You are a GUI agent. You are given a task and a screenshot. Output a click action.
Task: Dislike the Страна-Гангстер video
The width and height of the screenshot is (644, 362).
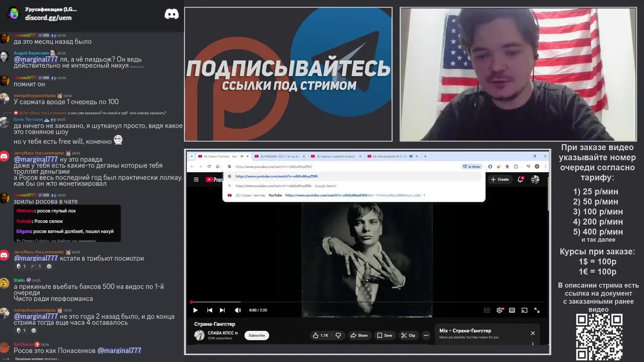(x=338, y=335)
